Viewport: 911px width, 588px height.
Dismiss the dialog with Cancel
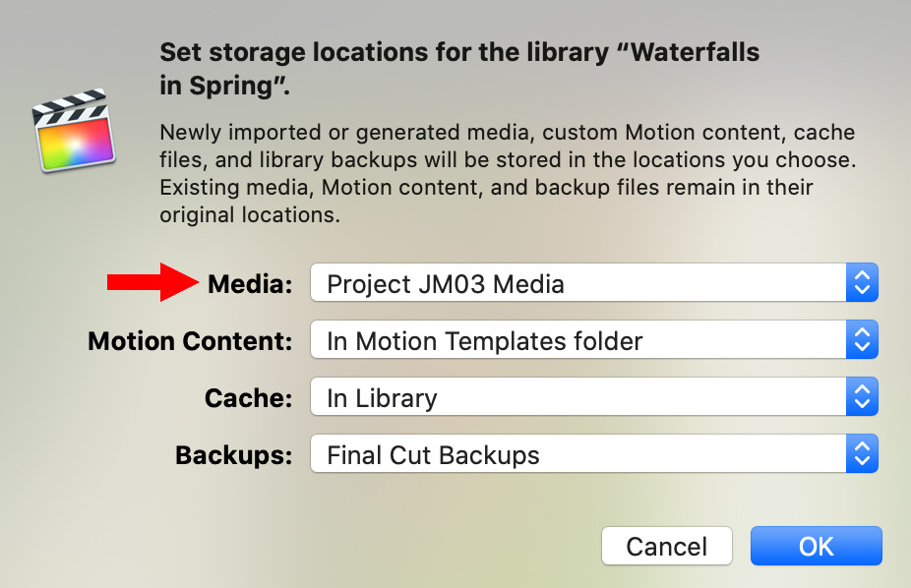(x=666, y=546)
